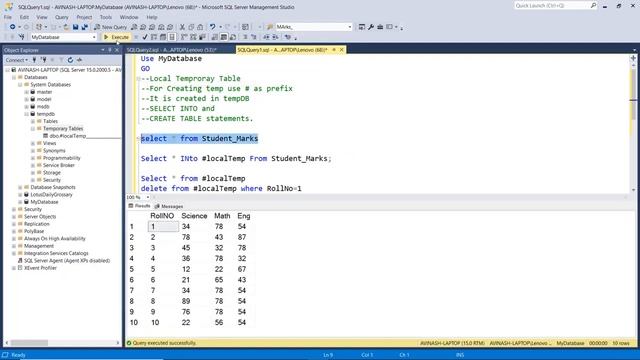
Task: Click the New Query toolbar button
Action: (110, 27)
